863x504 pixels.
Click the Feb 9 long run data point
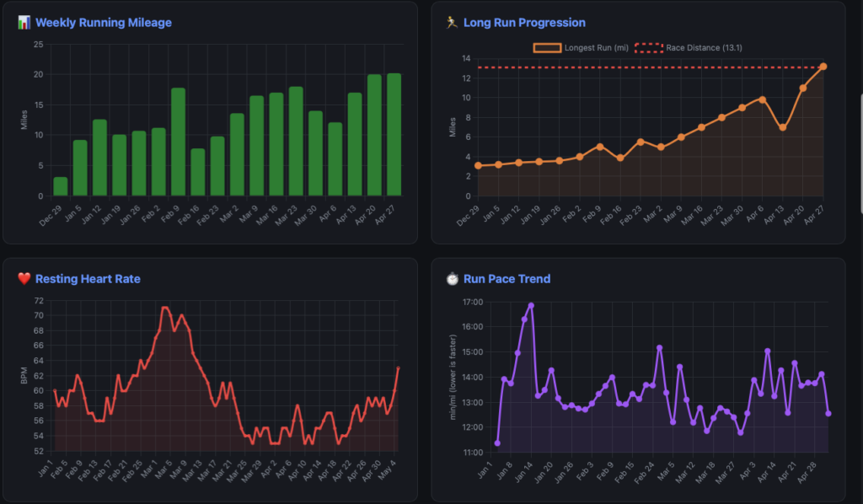[600, 147]
